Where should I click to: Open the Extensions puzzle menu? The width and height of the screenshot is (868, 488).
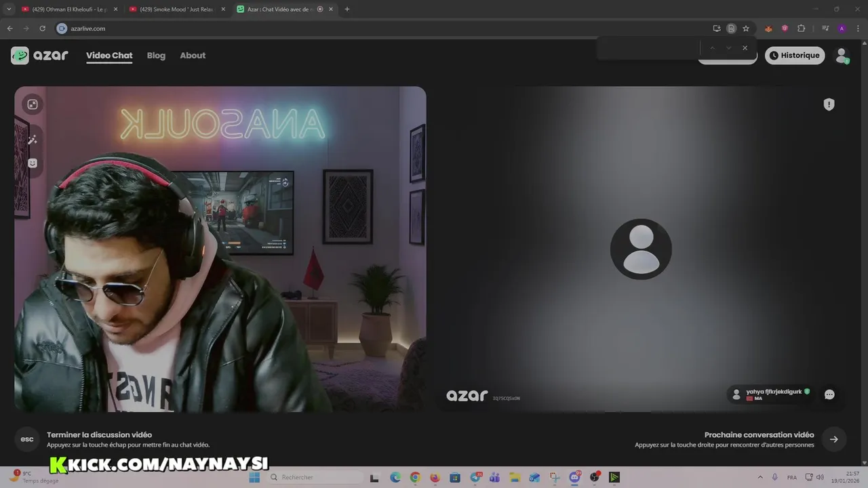click(802, 28)
